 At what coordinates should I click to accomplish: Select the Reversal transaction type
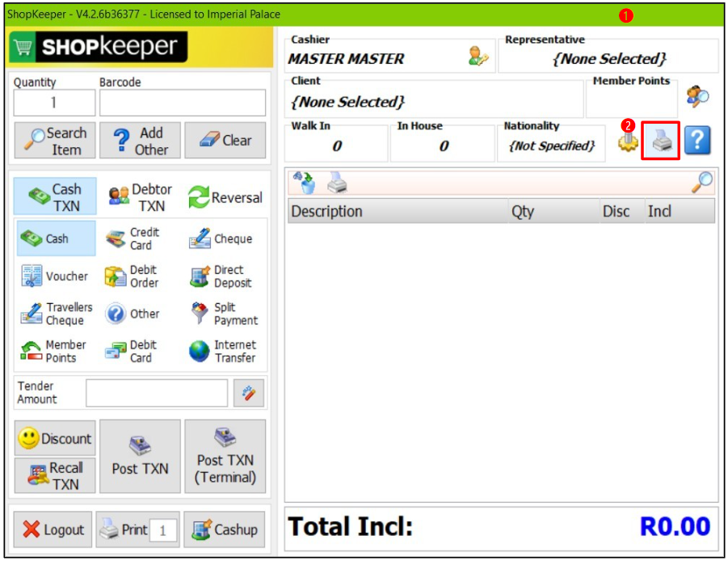click(x=225, y=197)
